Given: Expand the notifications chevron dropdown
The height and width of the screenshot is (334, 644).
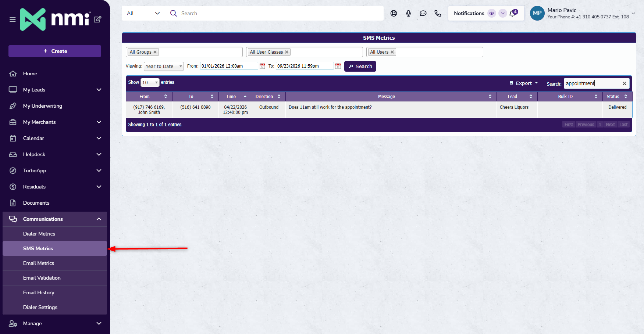Looking at the screenshot, I should pos(502,13).
